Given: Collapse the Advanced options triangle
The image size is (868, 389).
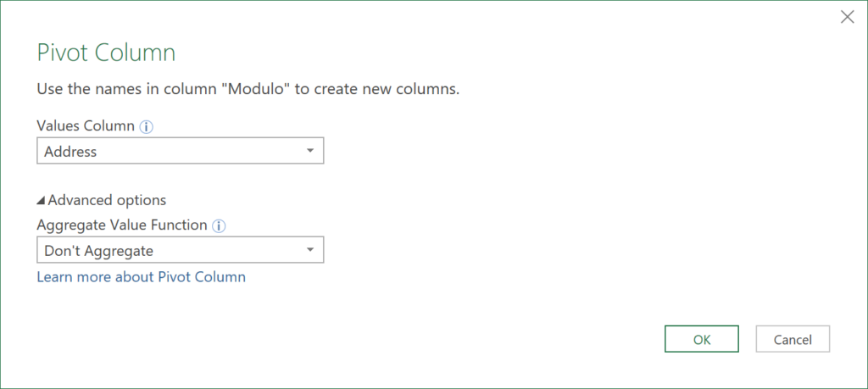Looking at the screenshot, I should (x=42, y=201).
